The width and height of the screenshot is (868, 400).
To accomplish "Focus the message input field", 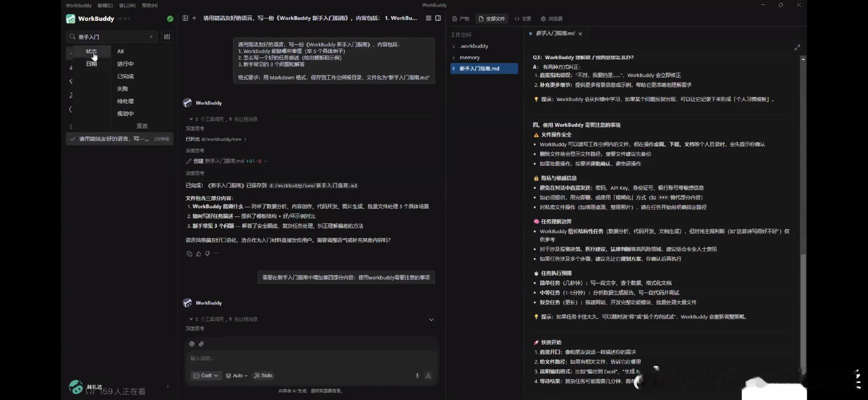I will tap(311, 358).
